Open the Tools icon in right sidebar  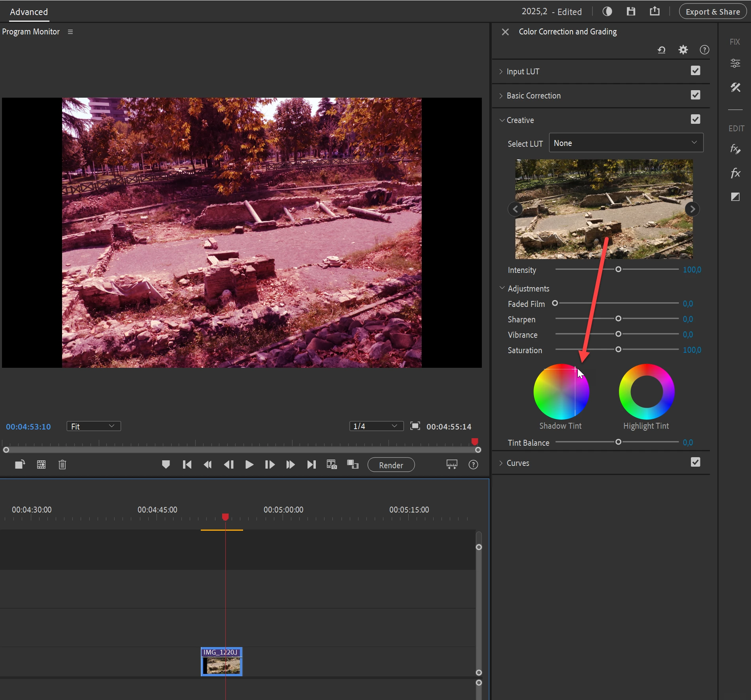point(735,87)
